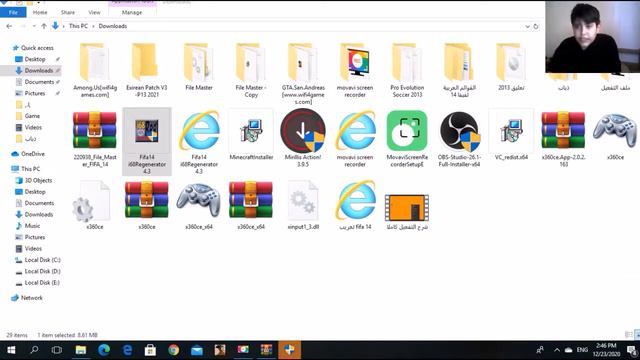This screenshot has width=640, height=360.
Task: Select the x360ce_x64 WinRAR archive
Action: (x=251, y=205)
